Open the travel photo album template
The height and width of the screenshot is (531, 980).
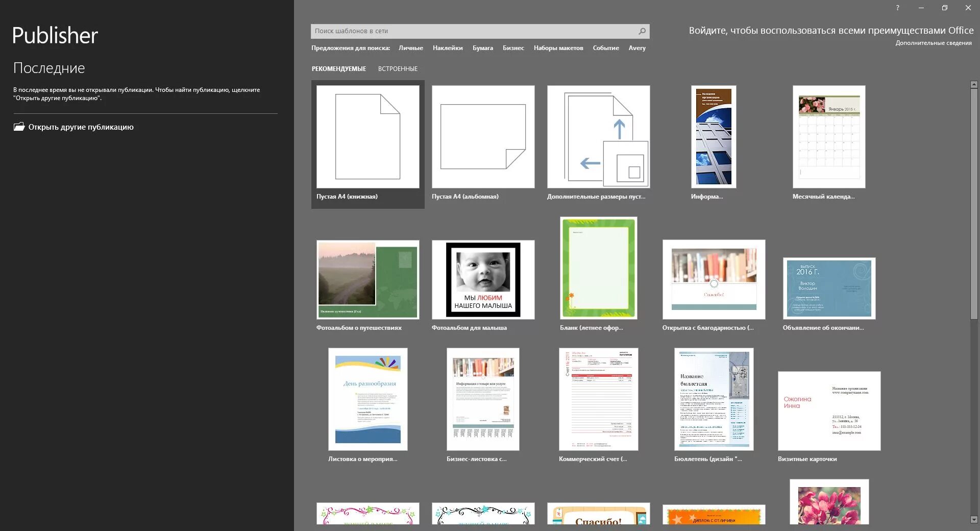(x=368, y=280)
